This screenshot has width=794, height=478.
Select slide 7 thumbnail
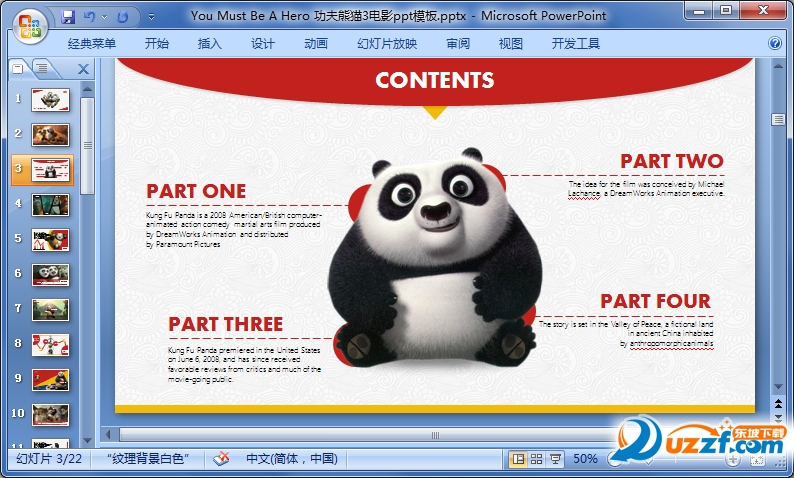click(50, 309)
